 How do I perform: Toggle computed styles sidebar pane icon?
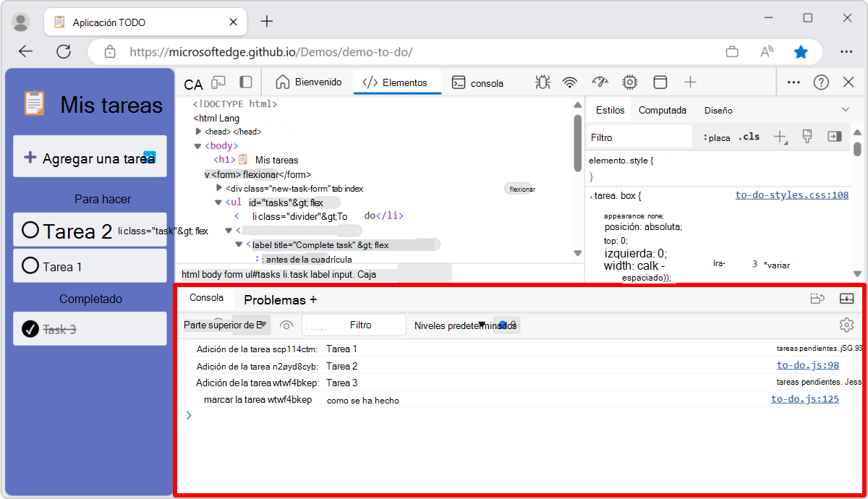835,136
